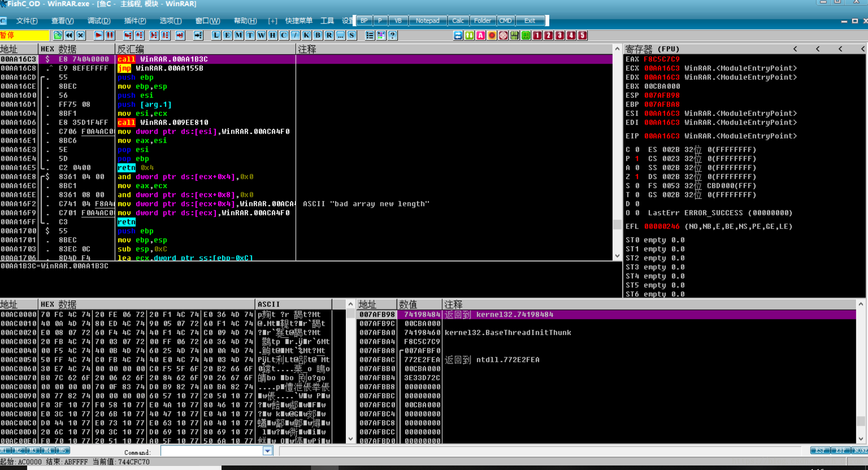Click the green up-down arrows plugin icon
The height and width of the screenshot is (470, 868).
[x=469, y=35]
